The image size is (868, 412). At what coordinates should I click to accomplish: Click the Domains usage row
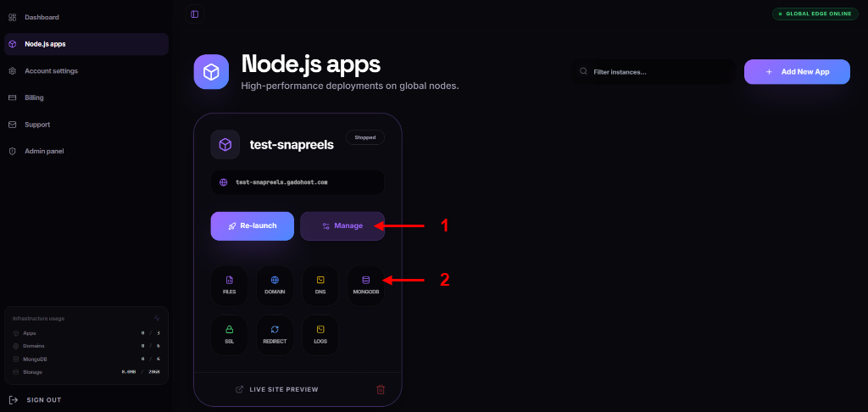click(x=87, y=346)
